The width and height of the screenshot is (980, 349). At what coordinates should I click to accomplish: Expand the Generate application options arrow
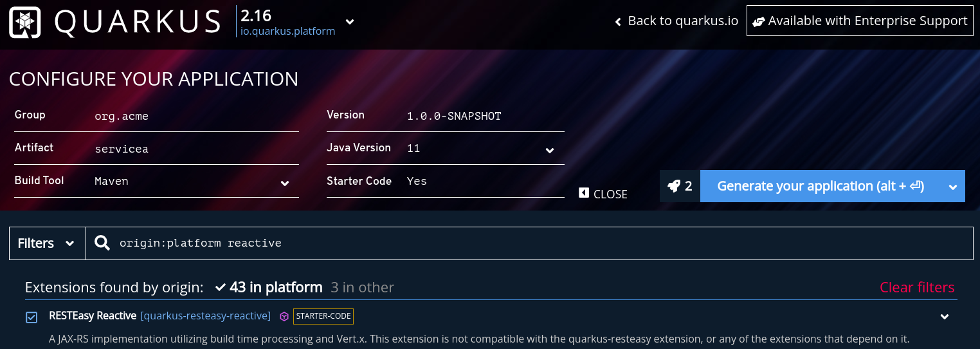coord(953,187)
